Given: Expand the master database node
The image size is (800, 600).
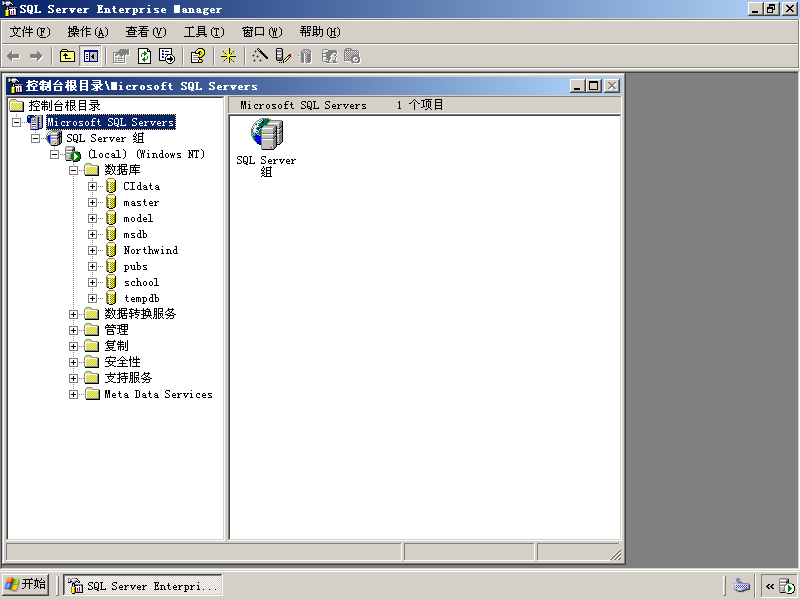Looking at the screenshot, I should click(x=92, y=202).
